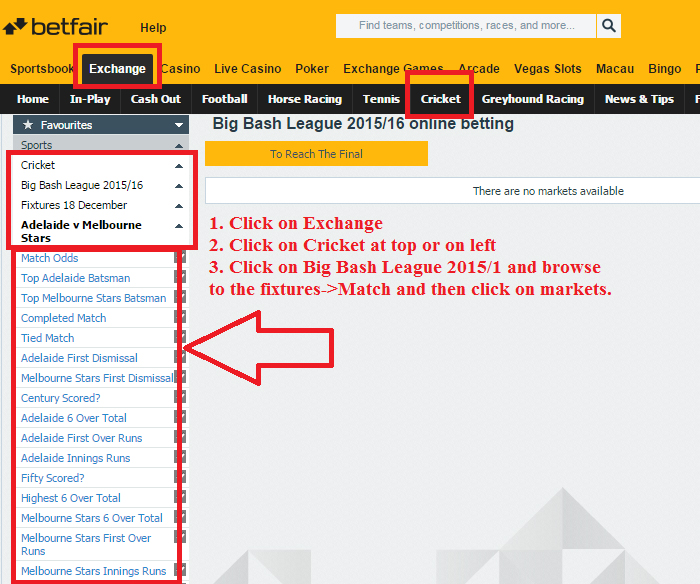Open the Horse Racing section
This screenshot has height=584, width=700.
pos(305,99)
